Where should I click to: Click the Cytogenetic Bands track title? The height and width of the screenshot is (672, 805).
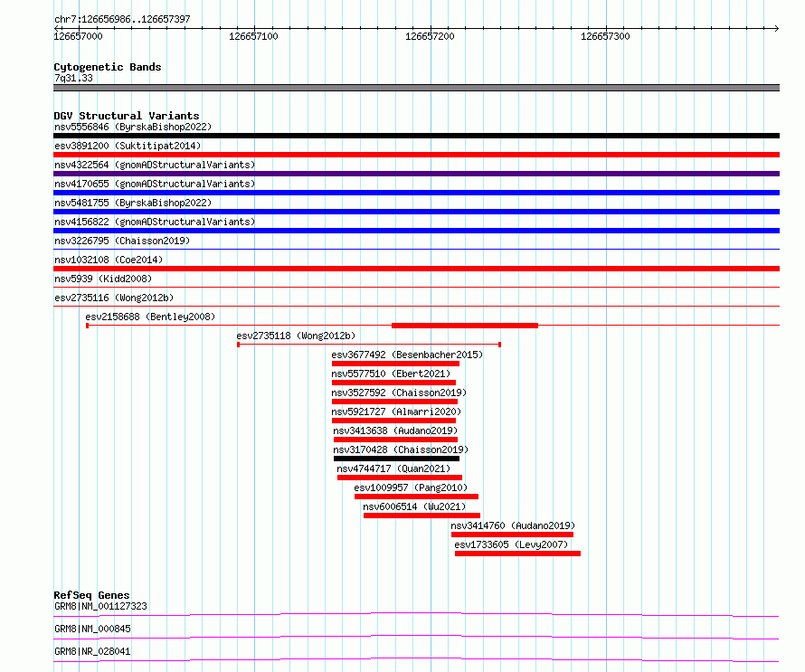click(x=108, y=67)
